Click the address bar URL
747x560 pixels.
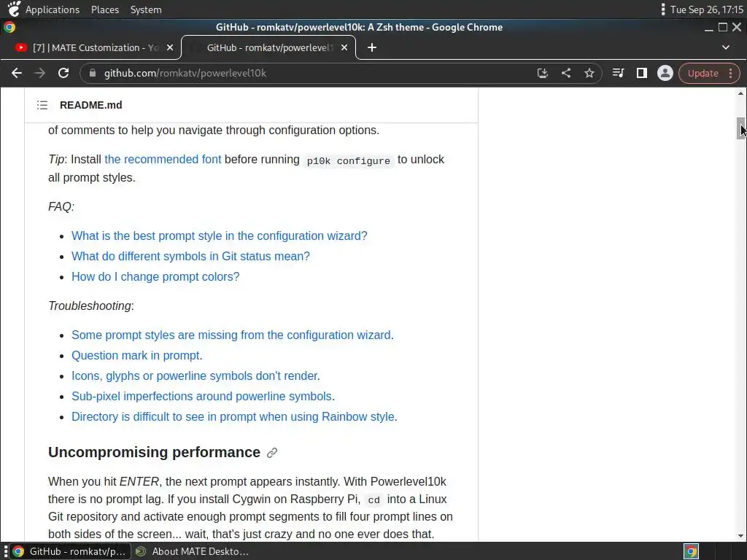pos(185,74)
